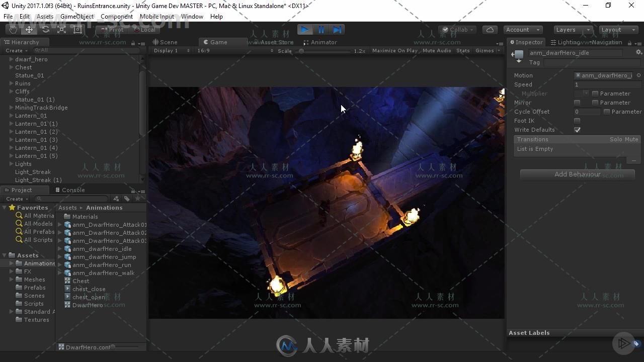
Task: Click the Add Behaviour button
Action: click(x=578, y=174)
